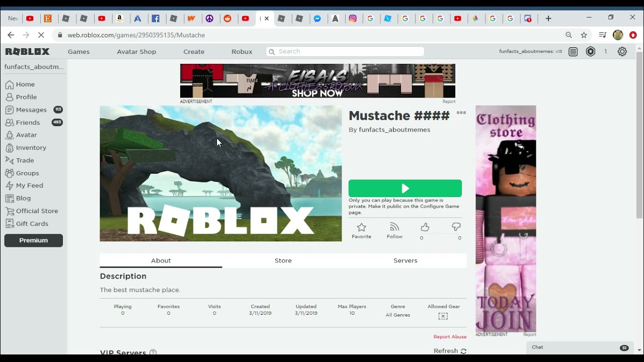Follow the Mustache game
The width and height of the screenshot is (644, 362).
point(394,231)
